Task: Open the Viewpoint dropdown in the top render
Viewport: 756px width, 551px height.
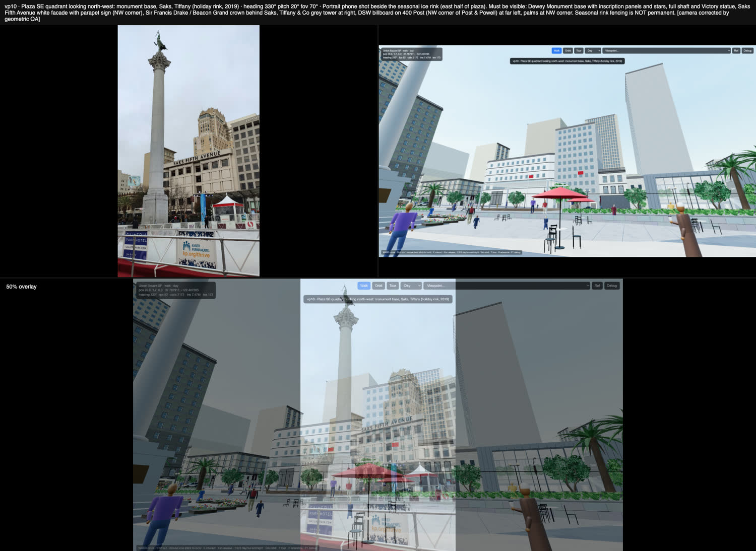Action: pos(666,51)
